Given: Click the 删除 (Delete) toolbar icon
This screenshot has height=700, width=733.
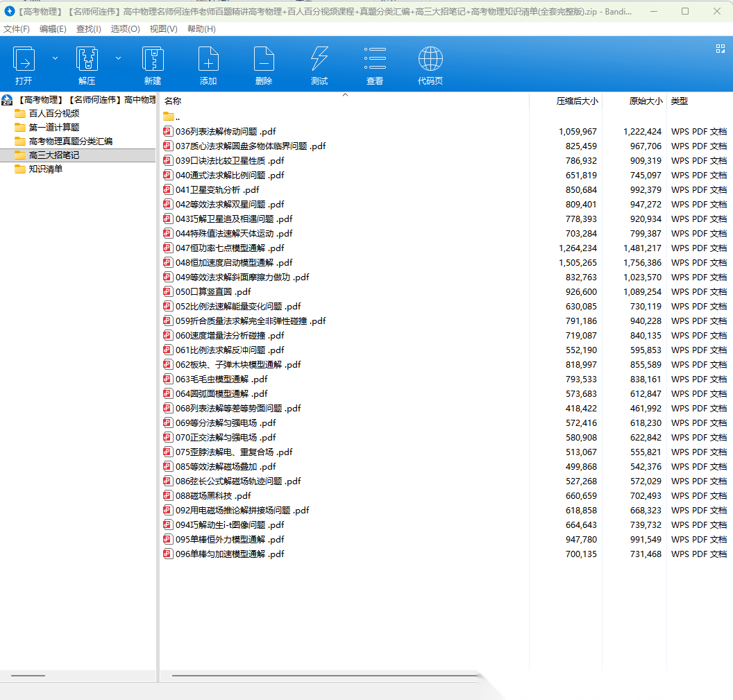Looking at the screenshot, I should 264,60.
